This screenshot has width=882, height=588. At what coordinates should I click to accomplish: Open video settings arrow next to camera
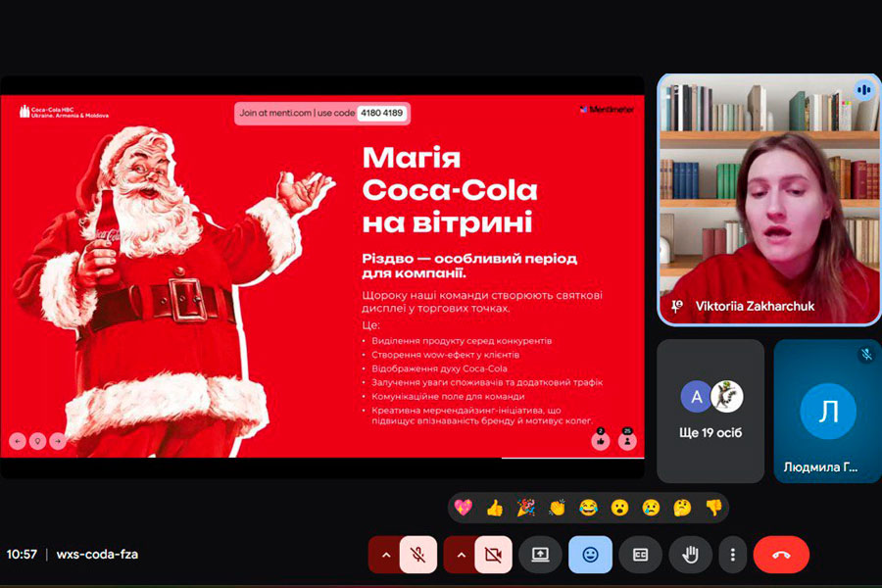tap(462, 555)
